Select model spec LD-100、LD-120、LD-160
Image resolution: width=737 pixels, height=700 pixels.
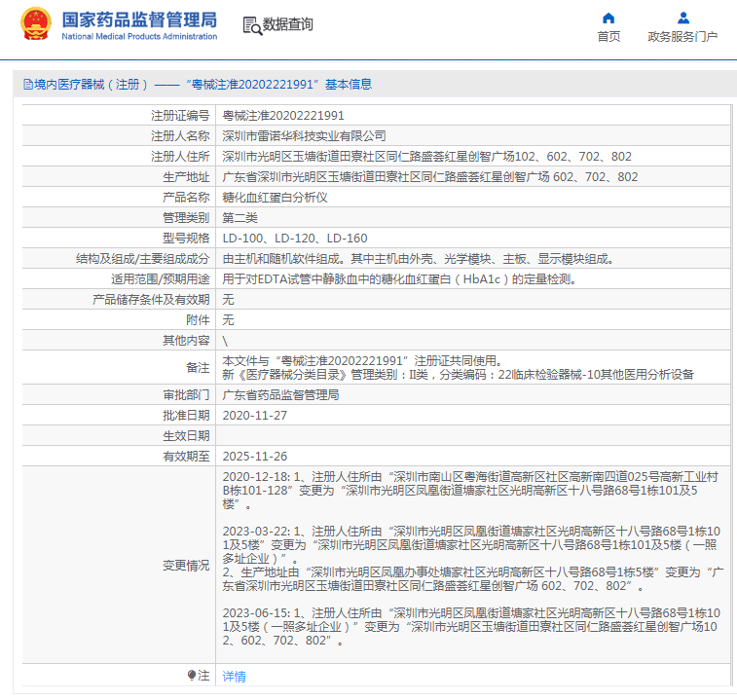[295, 238]
